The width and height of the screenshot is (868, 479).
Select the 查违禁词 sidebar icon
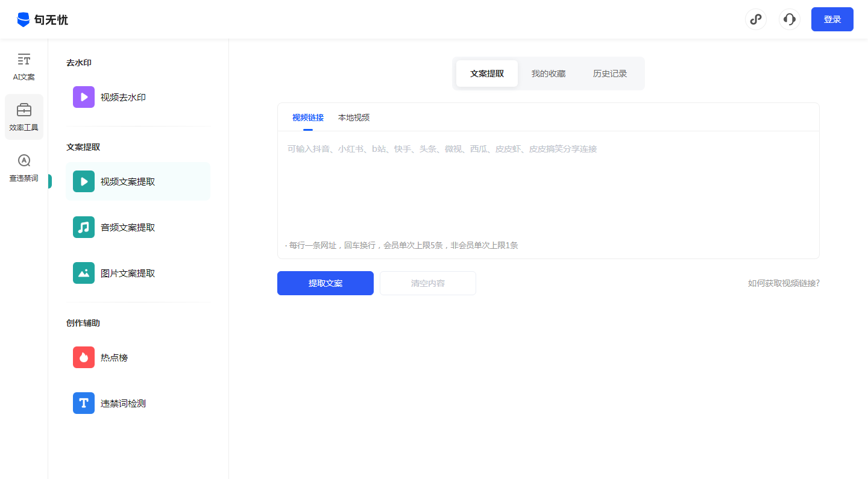click(x=24, y=167)
